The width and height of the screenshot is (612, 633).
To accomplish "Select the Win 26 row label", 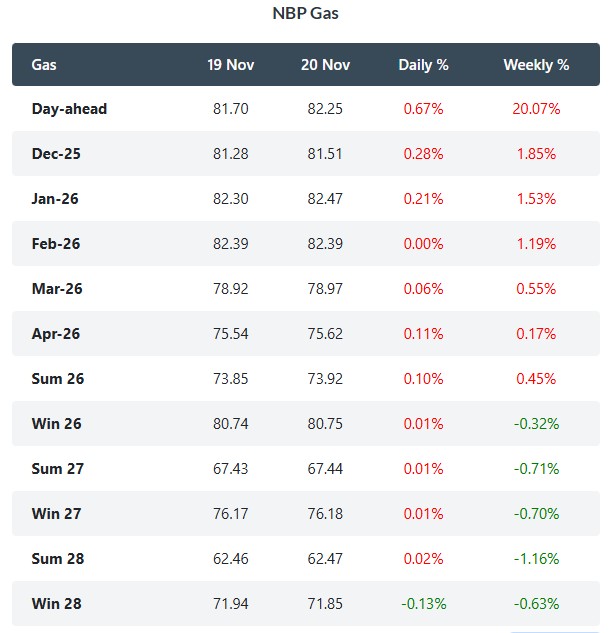I will click(x=57, y=424).
